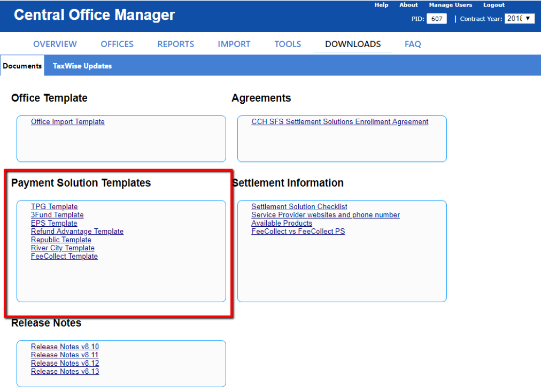Switch to the TaxWise Updates tab
The image size is (541, 392).
82,65
